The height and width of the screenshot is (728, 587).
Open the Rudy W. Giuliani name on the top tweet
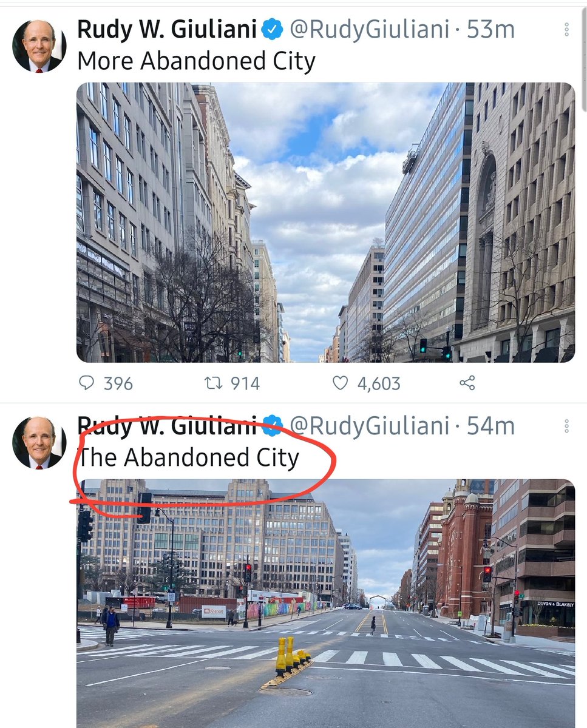[167, 30]
